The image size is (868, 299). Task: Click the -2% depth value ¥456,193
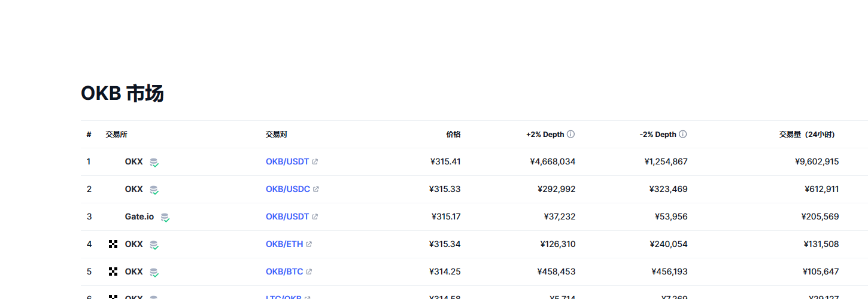669,271
